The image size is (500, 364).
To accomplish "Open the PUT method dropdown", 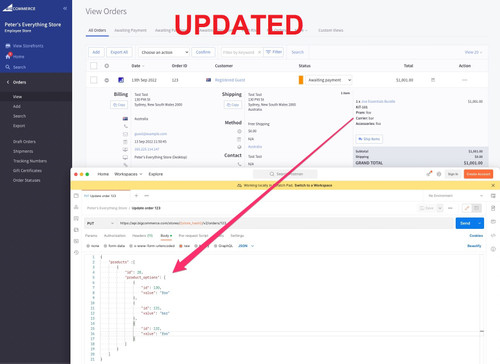I will pos(100,223).
